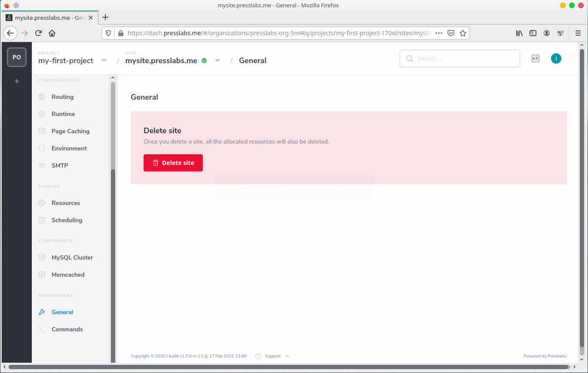This screenshot has height=373, width=588.
Task: Open the Scheduling page
Action: 67,220
